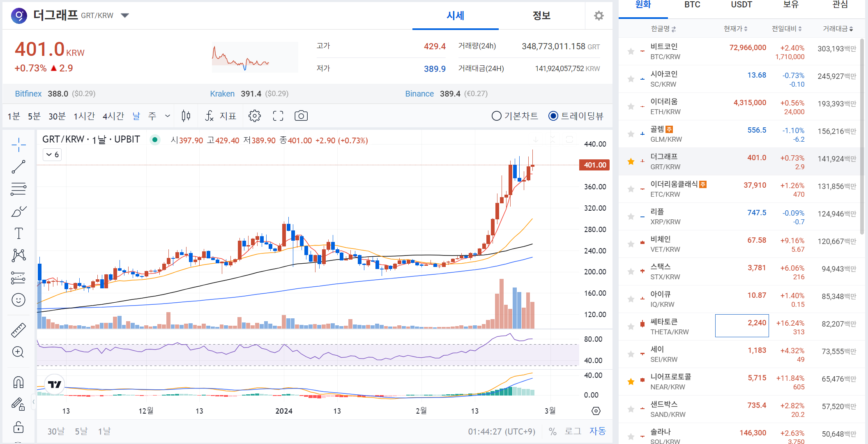
Task: Open the indicators (지표) menu
Action: coord(221,116)
